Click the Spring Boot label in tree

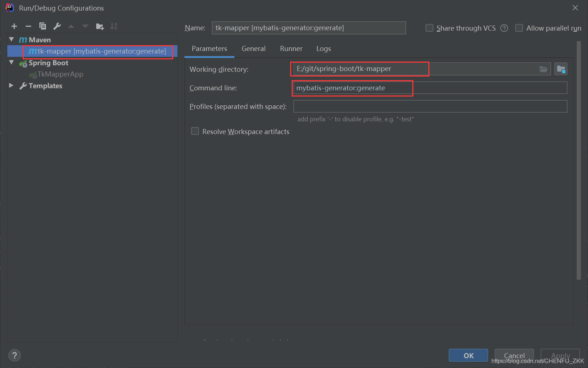tap(48, 63)
